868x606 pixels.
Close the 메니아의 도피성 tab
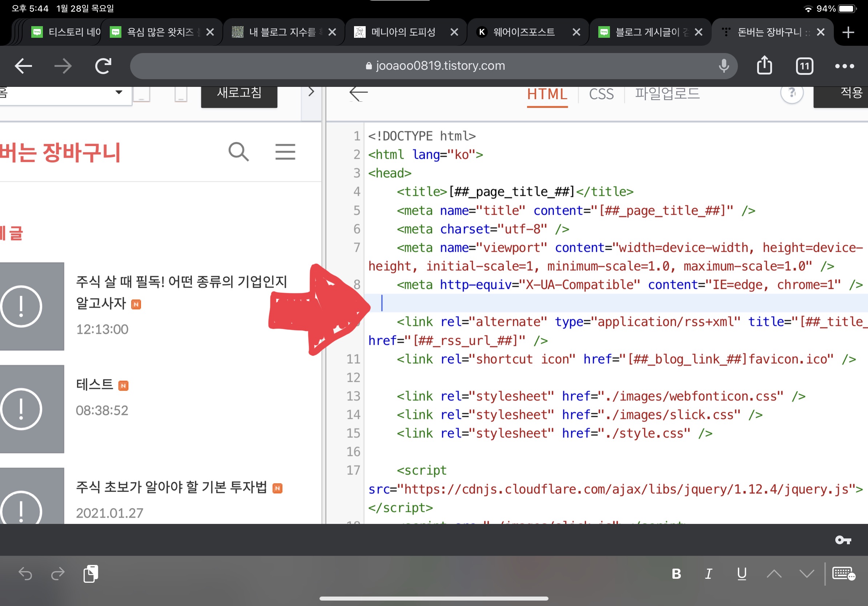[454, 32]
